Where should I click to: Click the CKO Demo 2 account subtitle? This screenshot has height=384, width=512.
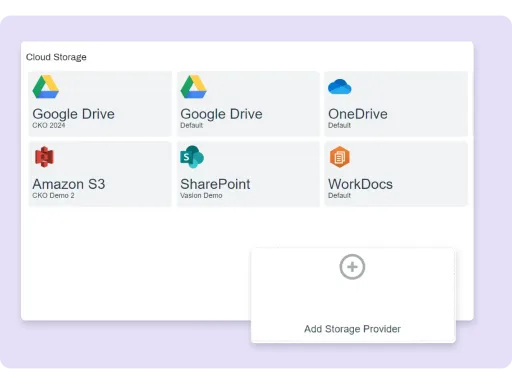(x=53, y=195)
